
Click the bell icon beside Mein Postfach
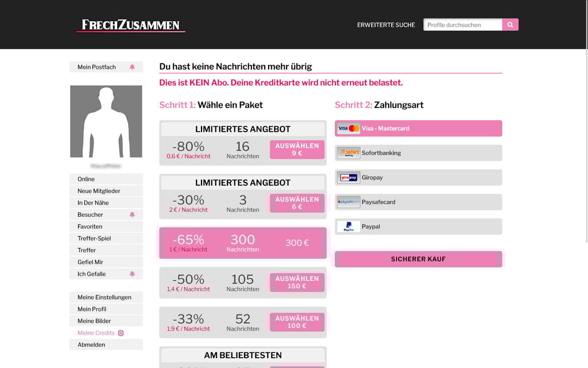pyautogui.click(x=132, y=67)
